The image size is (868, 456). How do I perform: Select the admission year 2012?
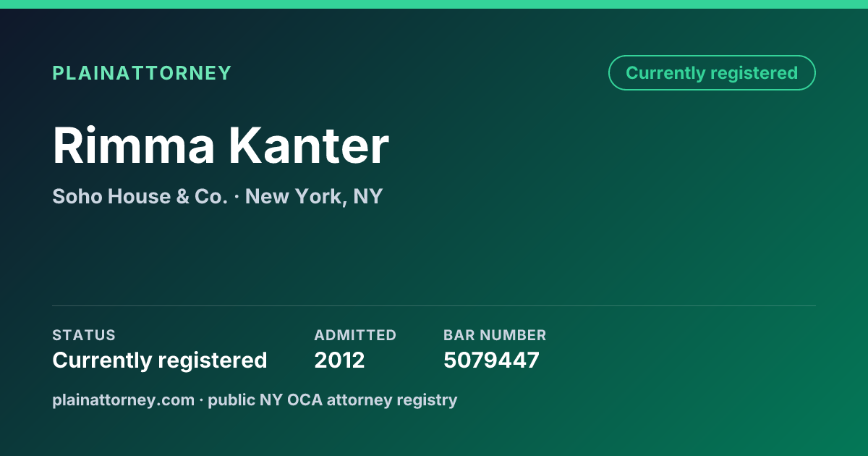pos(339,360)
